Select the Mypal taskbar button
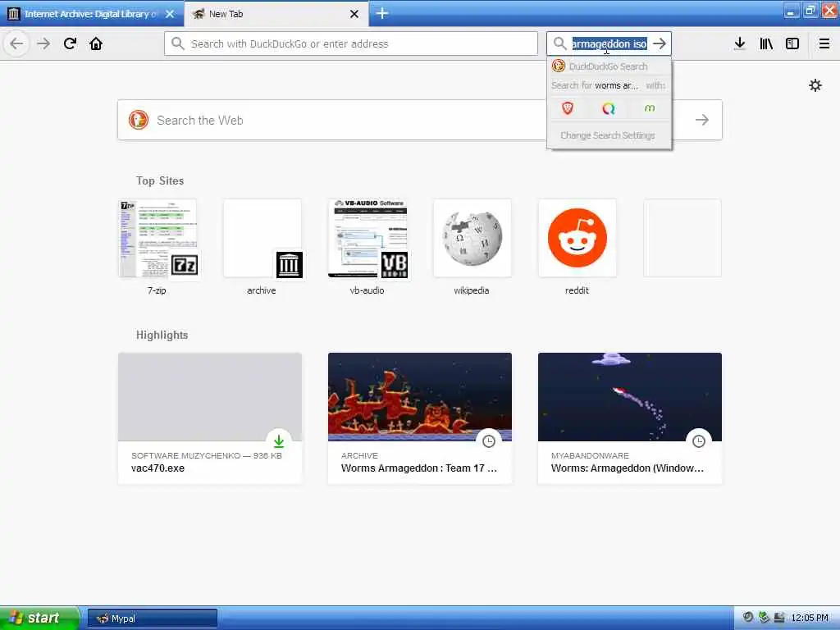This screenshot has width=840, height=630. click(152, 619)
